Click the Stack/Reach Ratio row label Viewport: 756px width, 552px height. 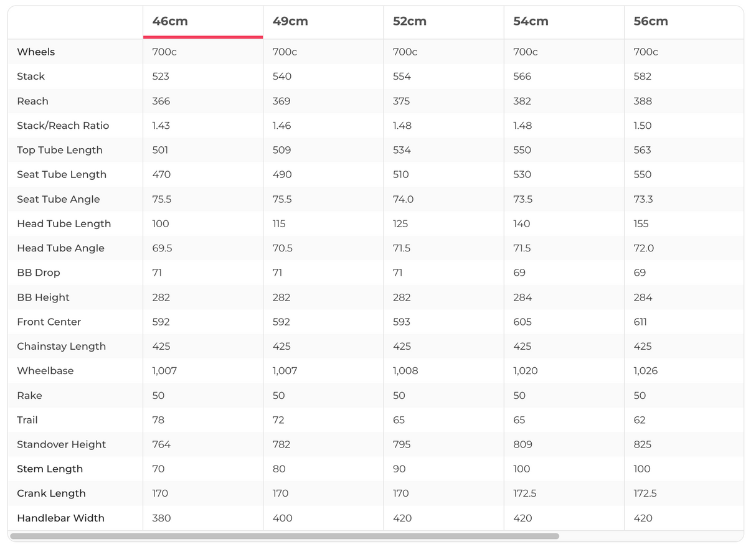pos(63,126)
